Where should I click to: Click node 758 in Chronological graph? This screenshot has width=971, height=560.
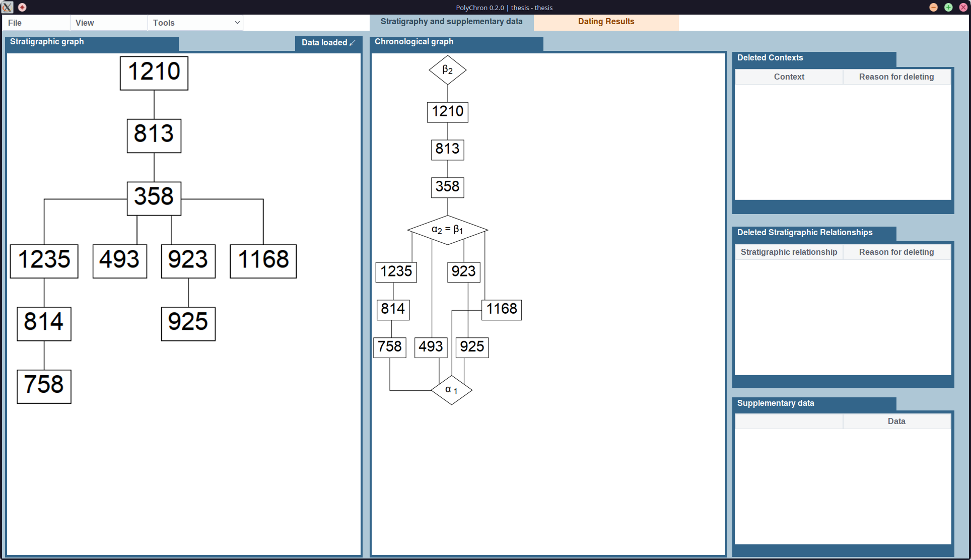point(390,347)
